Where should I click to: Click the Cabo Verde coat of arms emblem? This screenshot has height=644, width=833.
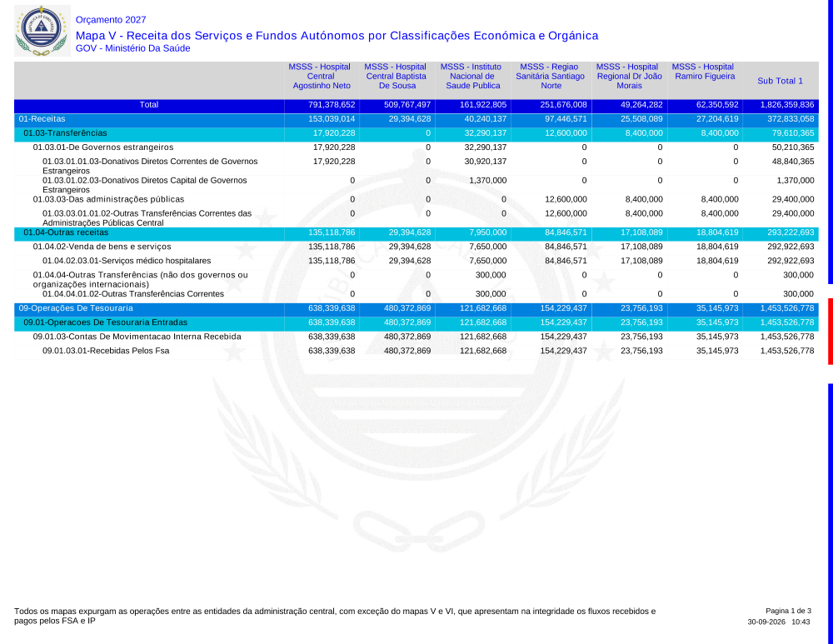[42, 31]
